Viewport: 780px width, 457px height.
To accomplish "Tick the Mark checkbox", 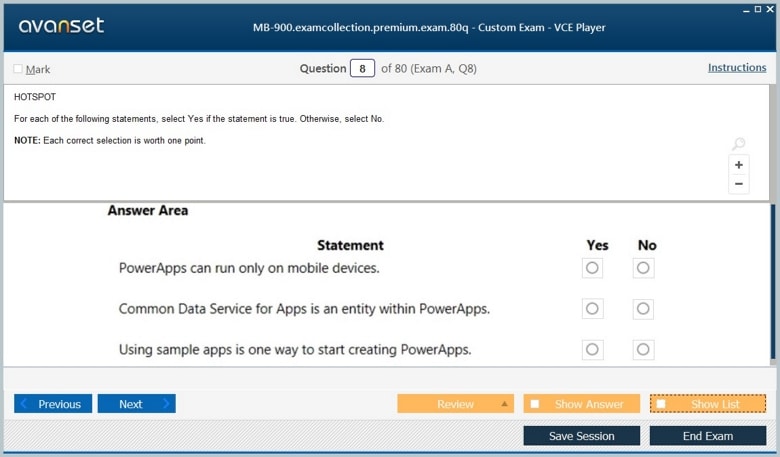I will 18,69.
